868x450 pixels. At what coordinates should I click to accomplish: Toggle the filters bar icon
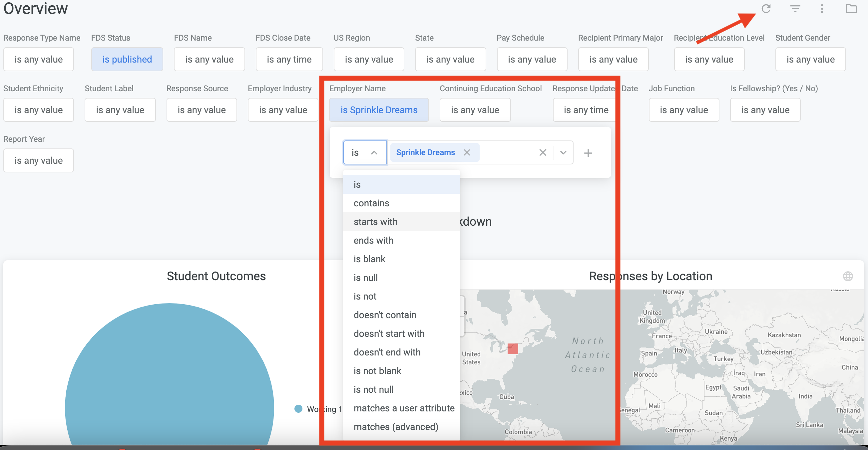[x=795, y=9]
